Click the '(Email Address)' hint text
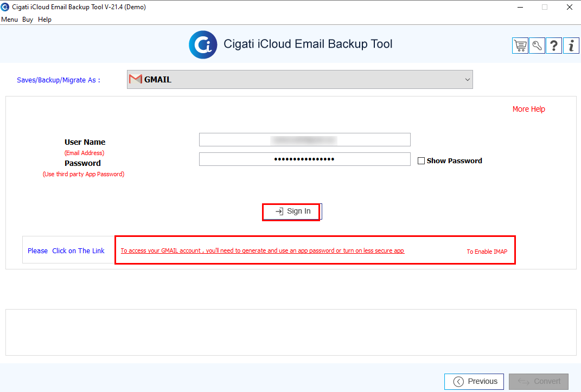 85,153
